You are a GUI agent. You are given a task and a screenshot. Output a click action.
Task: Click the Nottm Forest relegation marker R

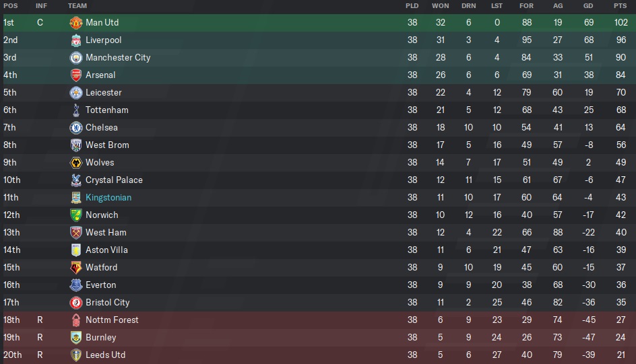coord(40,320)
